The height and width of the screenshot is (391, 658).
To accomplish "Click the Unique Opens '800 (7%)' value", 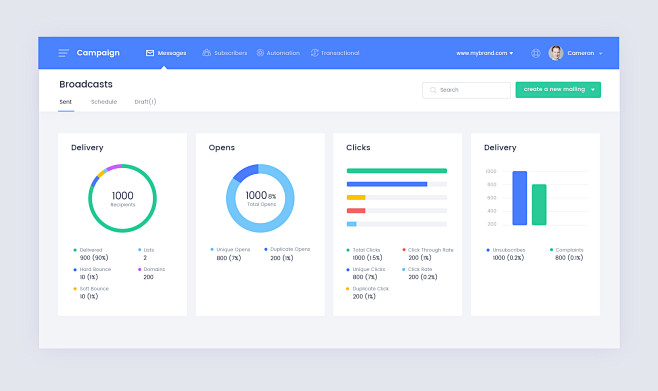I will tap(229, 258).
